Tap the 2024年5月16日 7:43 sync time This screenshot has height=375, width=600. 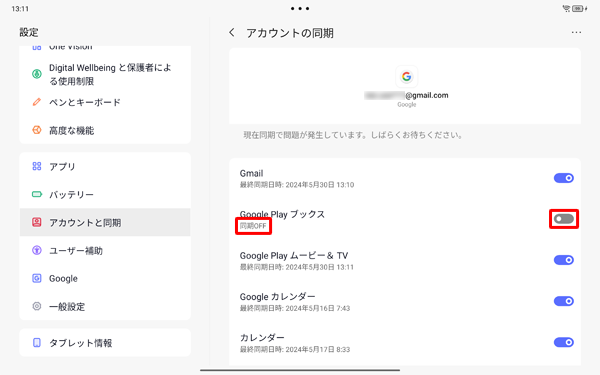[x=318, y=308]
